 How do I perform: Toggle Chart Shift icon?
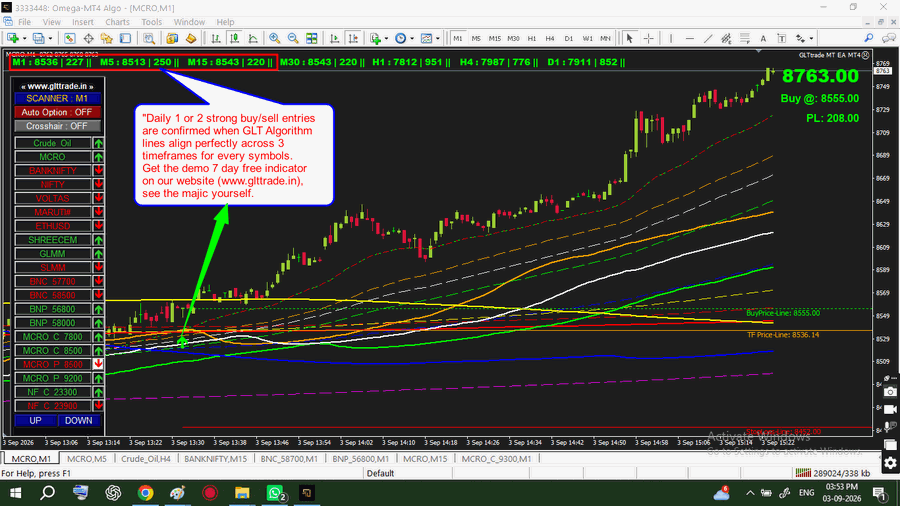click(x=353, y=38)
